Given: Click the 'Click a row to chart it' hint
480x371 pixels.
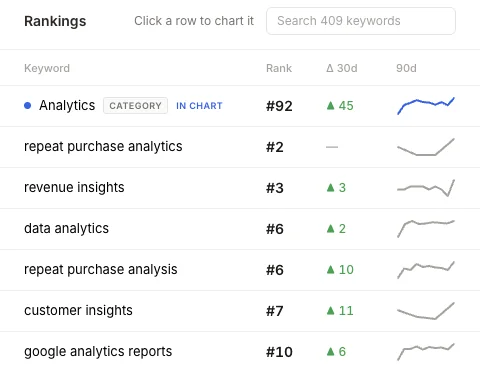Looking at the screenshot, I should [194, 21].
